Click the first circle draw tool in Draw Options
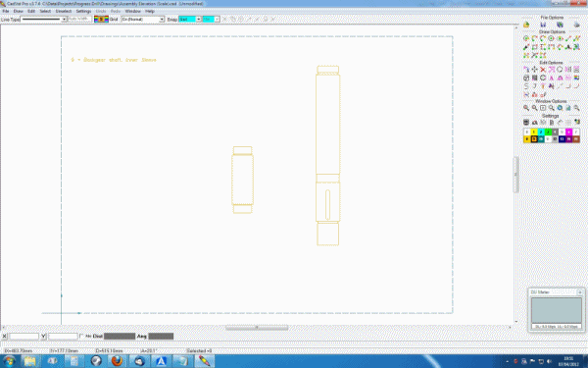The image size is (588, 368). 526,38
